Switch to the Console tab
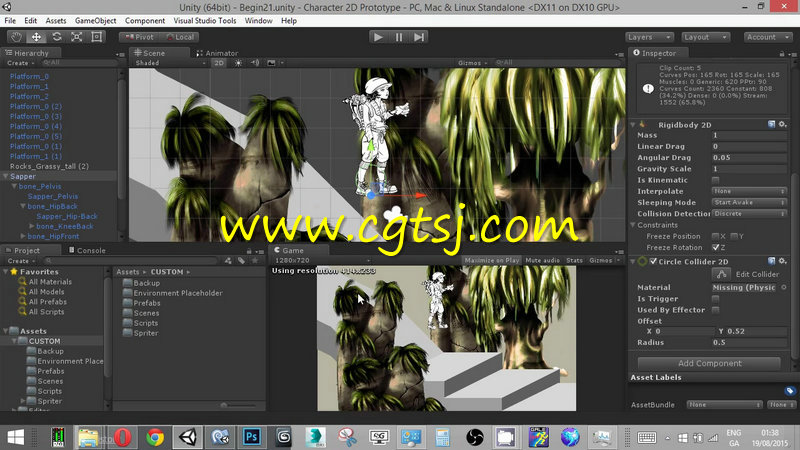 click(x=87, y=251)
